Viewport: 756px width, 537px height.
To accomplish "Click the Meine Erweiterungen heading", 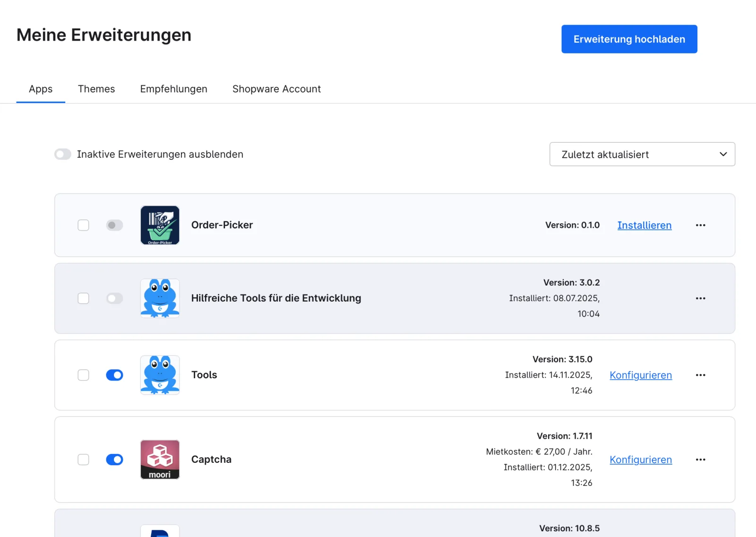I will coord(104,35).
